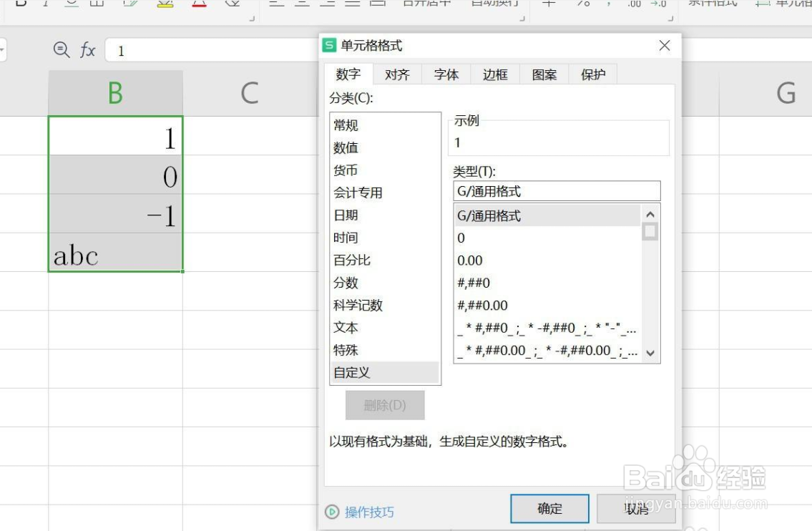Choose G/通用格式 in the type list
Viewport: 812px width, 531px height.
547,215
